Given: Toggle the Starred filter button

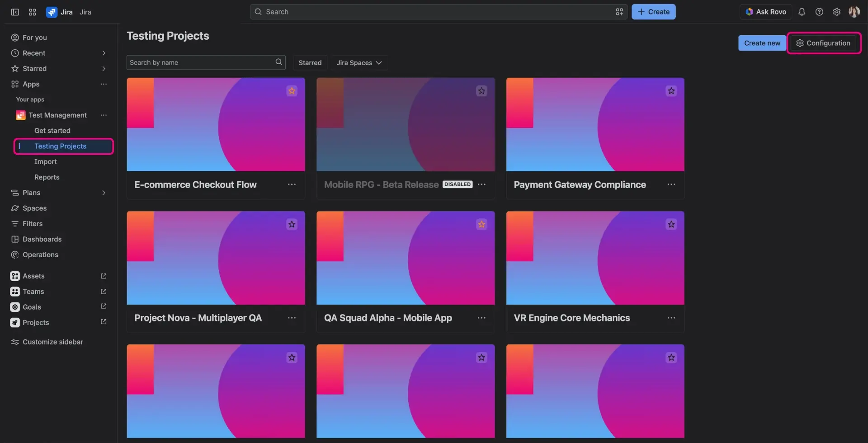Looking at the screenshot, I should click(x=310, y=62).
